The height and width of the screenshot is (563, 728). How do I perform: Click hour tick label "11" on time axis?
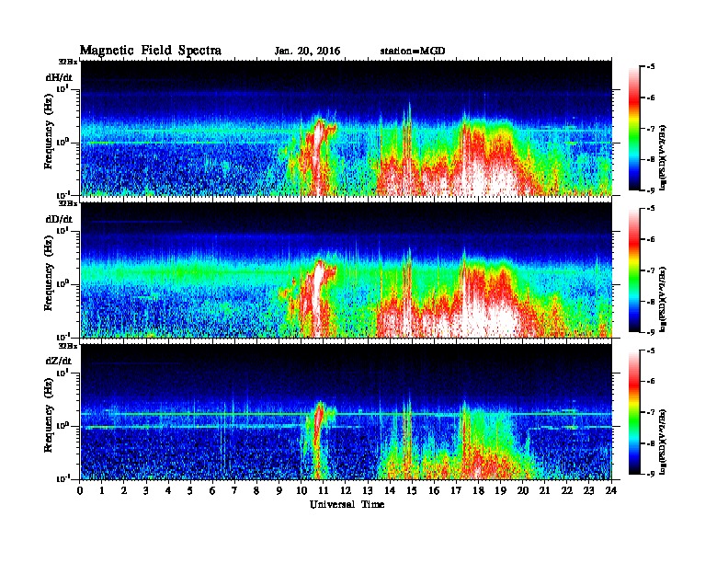pyautogui.click(x=324, y=491)
